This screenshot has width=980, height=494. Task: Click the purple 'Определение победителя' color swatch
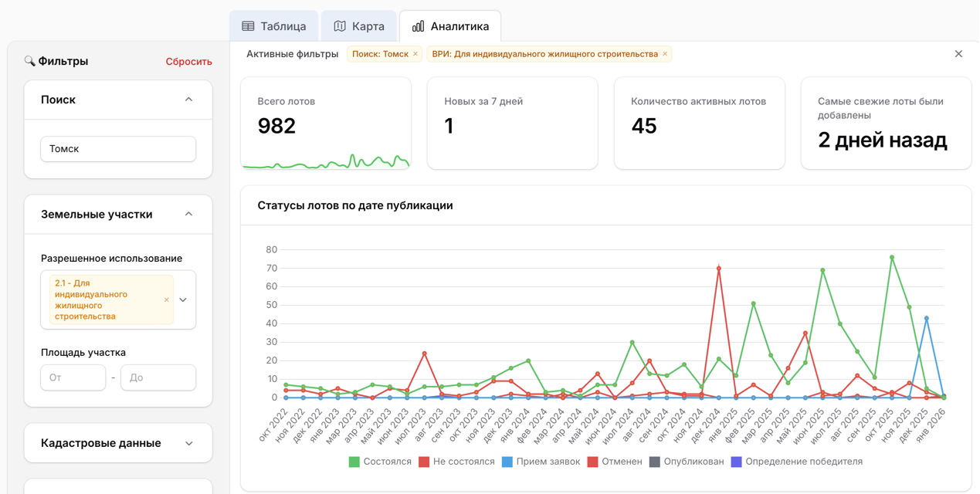(x=736, y=462)
